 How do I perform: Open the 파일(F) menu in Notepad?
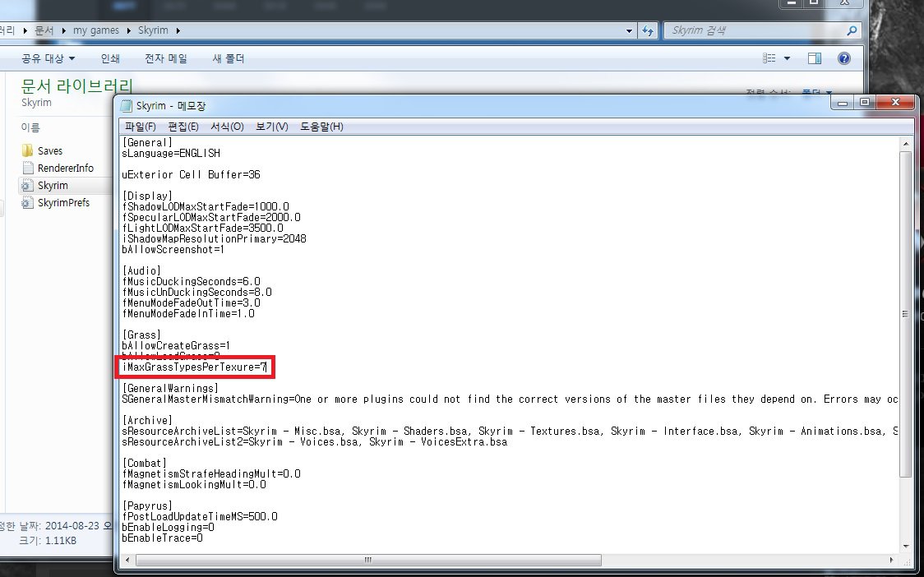click(x=140, y=127)
